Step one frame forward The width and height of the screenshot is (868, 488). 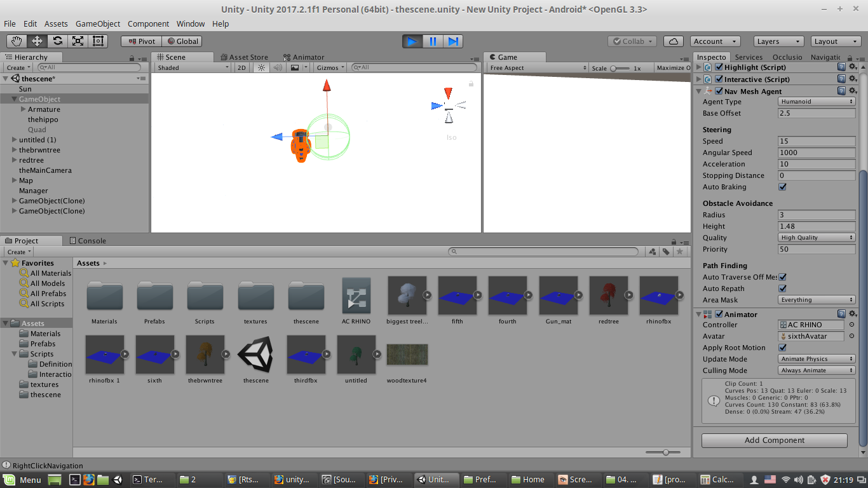(453, 41)
